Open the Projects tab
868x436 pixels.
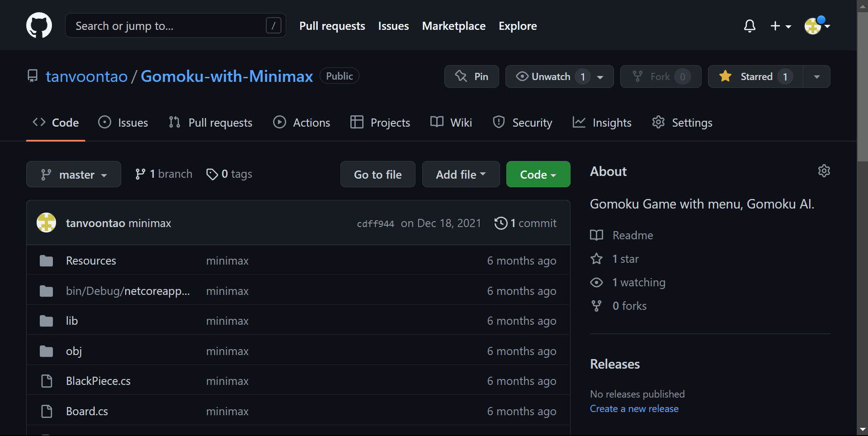[380, 123]
